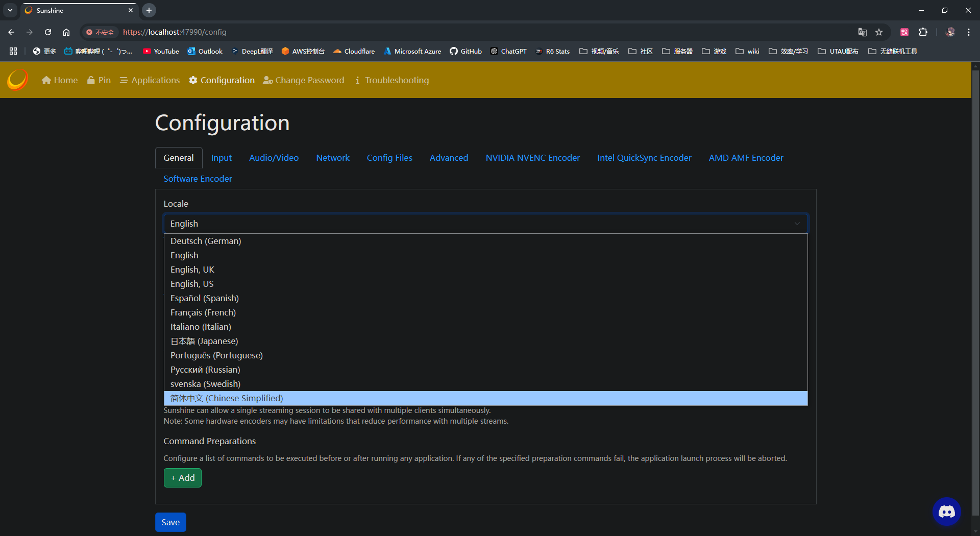980x536 pixels.
Task: Go to Troubleshooting in navbar
Action: [x=392, y=80]
